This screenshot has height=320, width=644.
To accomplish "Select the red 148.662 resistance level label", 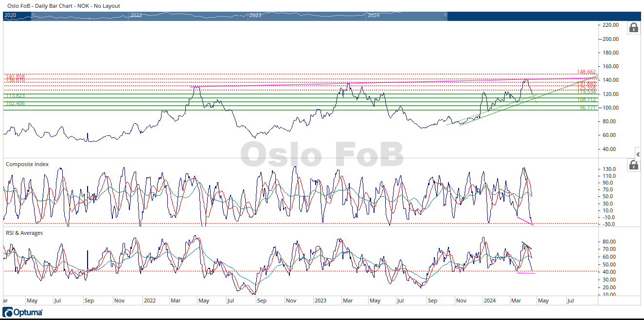I will tap(587, 72).
